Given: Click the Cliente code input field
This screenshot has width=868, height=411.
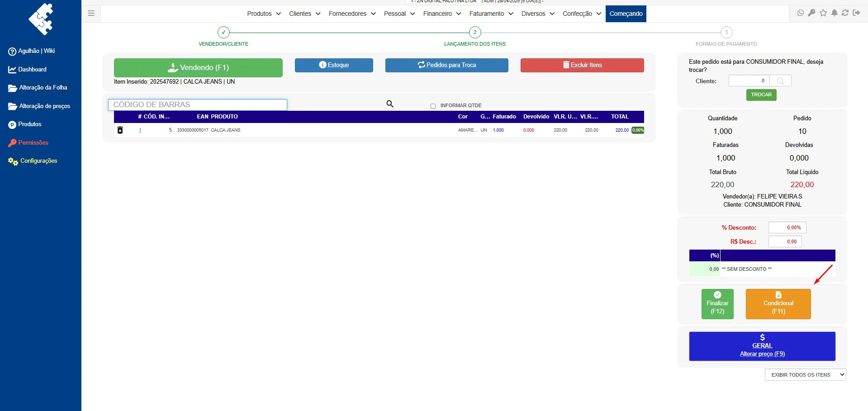Looking at the screenshot, I should [749, 81].
